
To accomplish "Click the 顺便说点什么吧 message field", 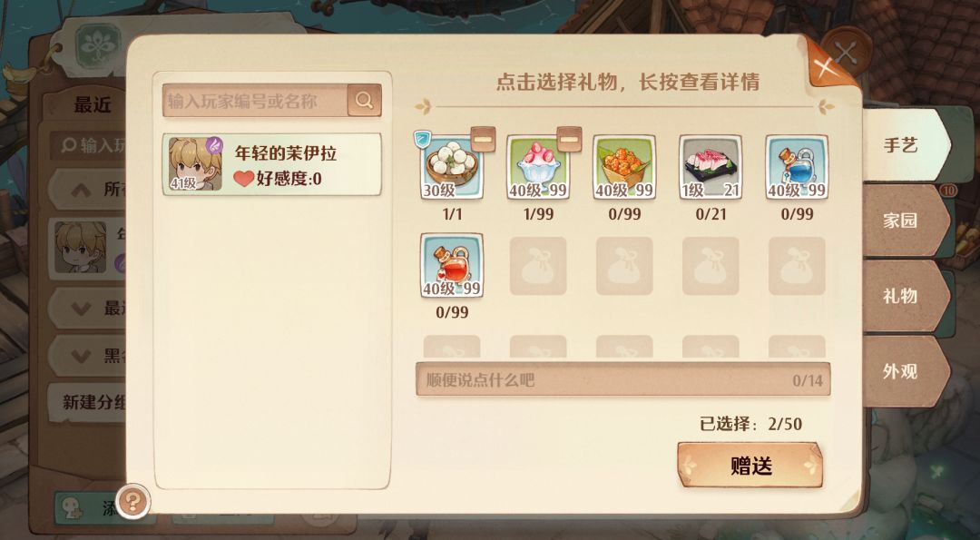I will (623, 378).
